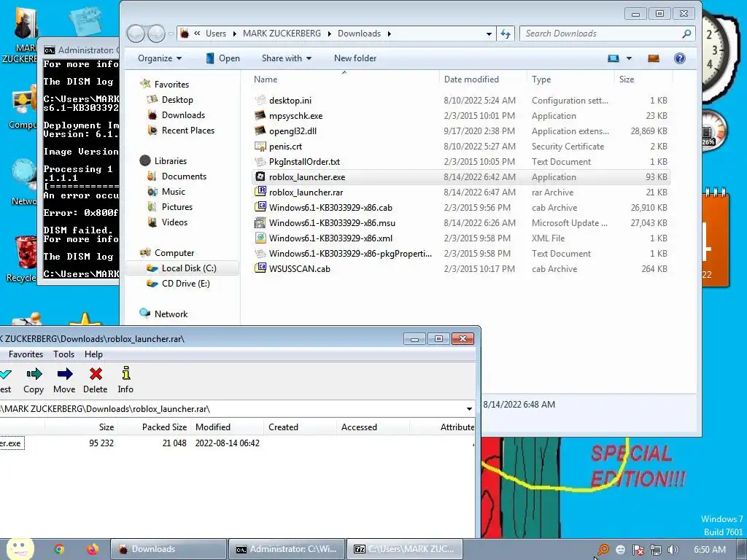747x560 pixels.
Task: Select the penis.crt certificate icon
Action: 260,146
